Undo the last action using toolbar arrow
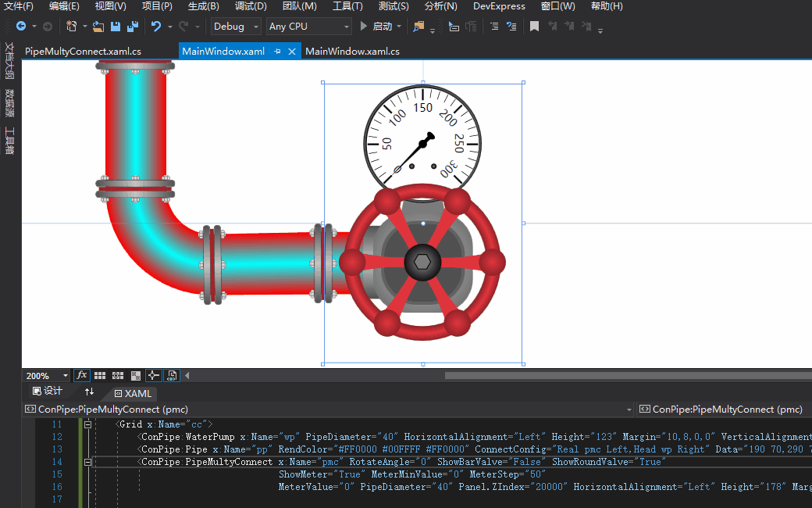 (156, 27)
